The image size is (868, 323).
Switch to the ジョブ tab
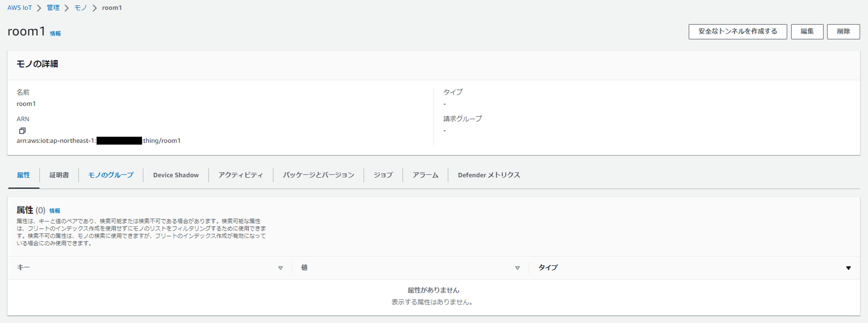(x=383, y=175)
